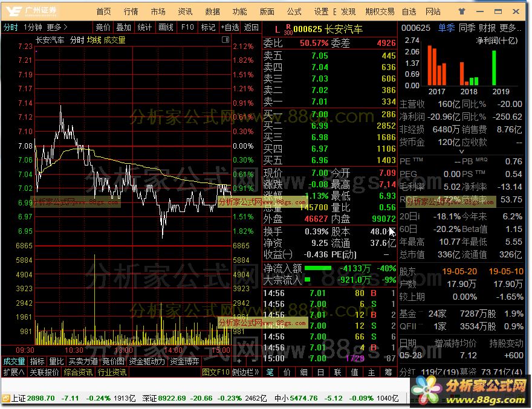Viewport: 532px width, 409px height.
Task: Open 关联报价 panel
Action: click(44, 372)
